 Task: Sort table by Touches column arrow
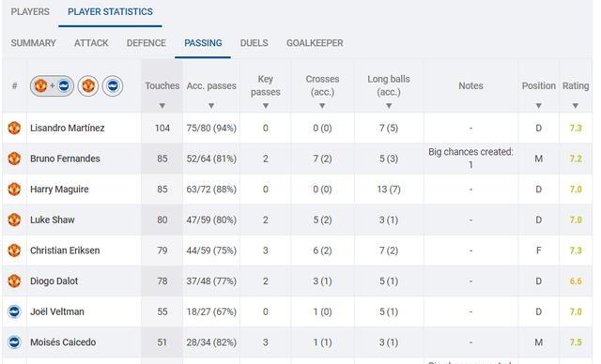162,106
